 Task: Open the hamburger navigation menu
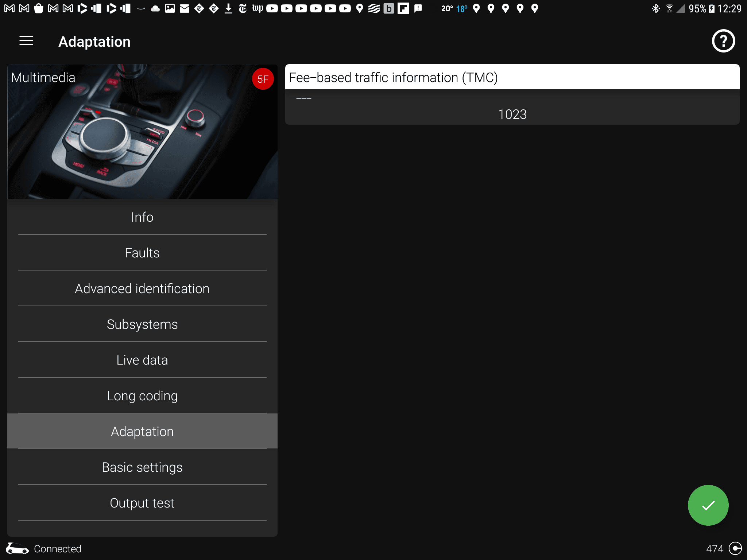tap(26, 41)
